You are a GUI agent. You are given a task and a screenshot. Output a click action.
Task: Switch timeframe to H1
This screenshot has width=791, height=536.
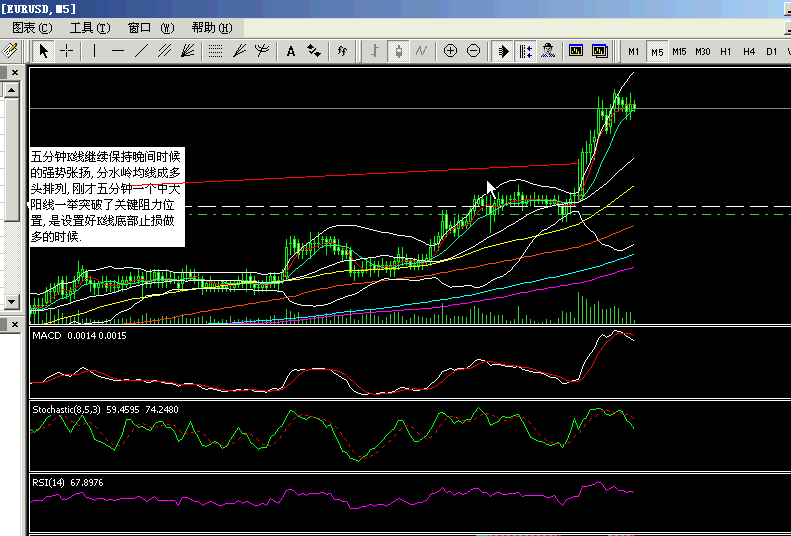[x=725, y=51]
